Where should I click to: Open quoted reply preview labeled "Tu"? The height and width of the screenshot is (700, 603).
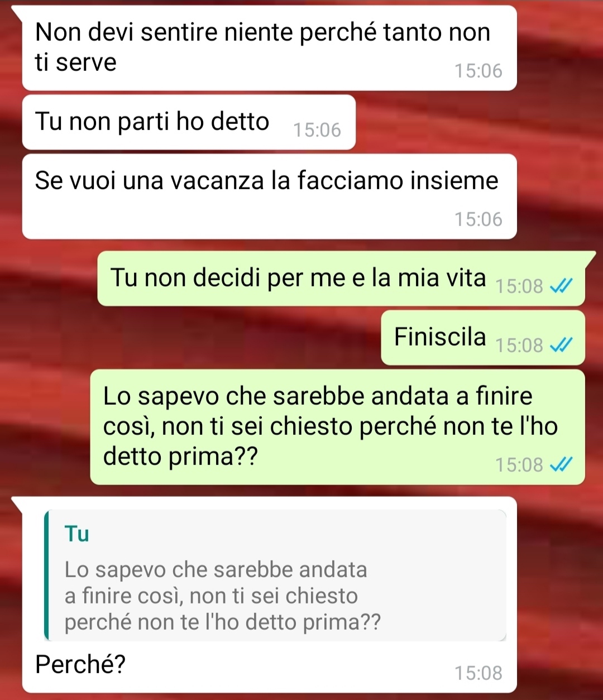(x=276, y=575)
